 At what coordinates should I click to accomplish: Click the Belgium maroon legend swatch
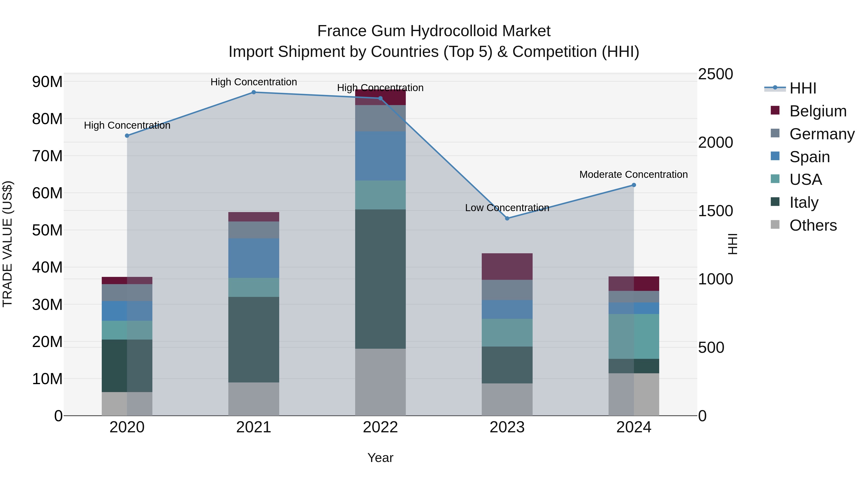click(x=775, y=110)
